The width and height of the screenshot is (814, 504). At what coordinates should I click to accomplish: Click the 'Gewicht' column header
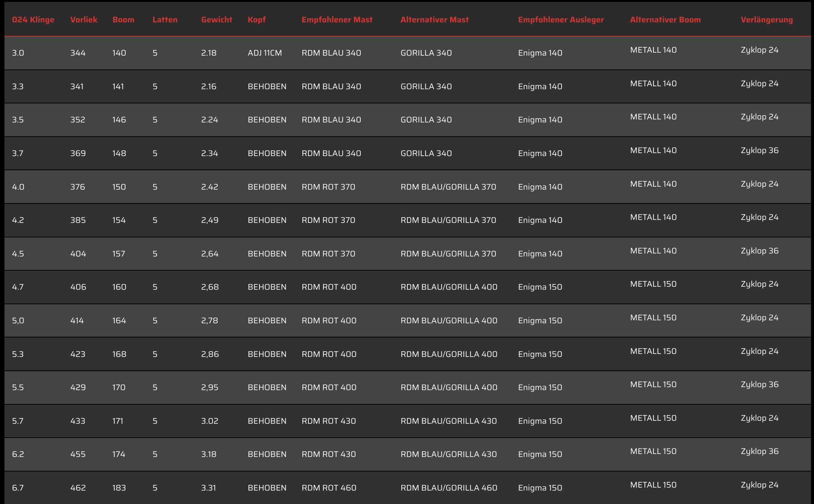(217, 20)
